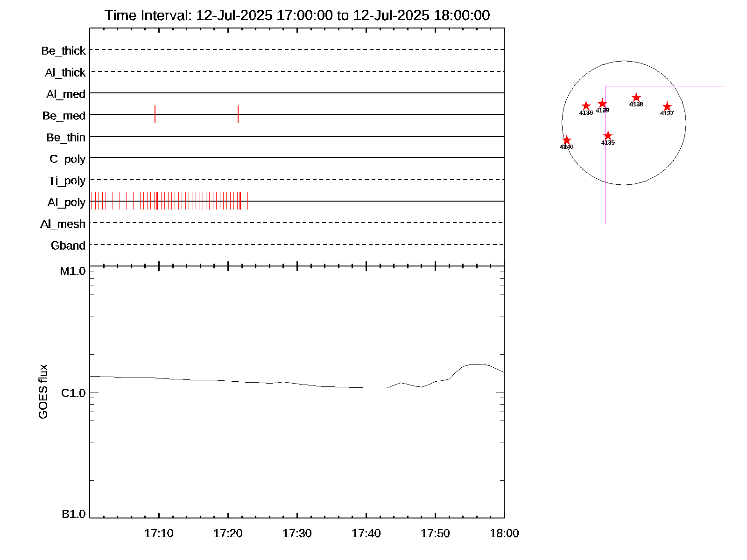Click the star marker labeled 4136
The image size is (747, 560).
coord(586,106)
